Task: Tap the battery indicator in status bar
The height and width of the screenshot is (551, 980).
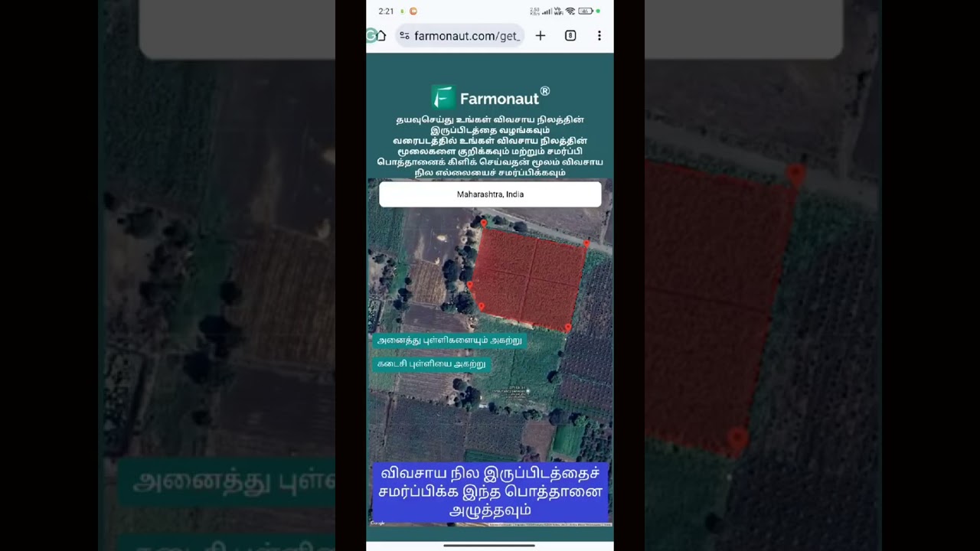Action: pyautogui.click(x=585, y=11)
